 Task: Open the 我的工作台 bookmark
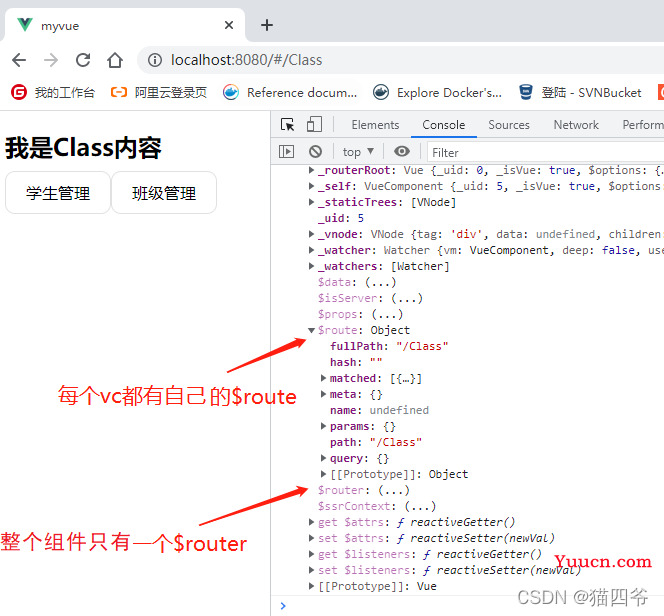coord(53,92)
